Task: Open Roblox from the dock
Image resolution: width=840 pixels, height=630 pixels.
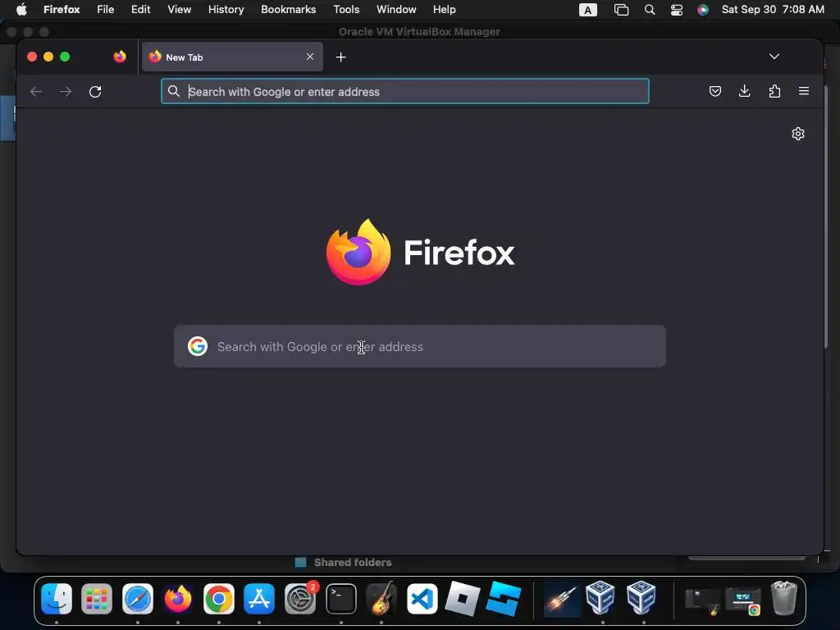Action: pos(463,598)
